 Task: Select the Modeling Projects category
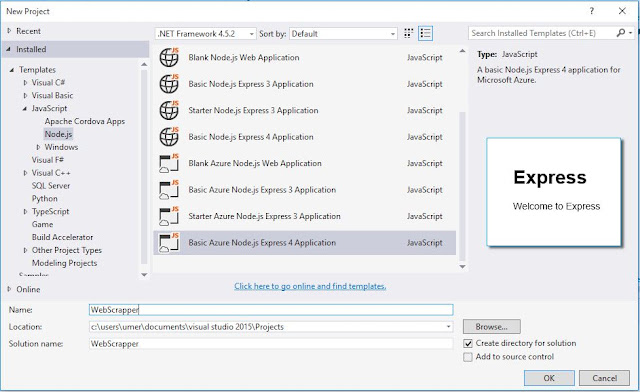click(x=64, y=263)
